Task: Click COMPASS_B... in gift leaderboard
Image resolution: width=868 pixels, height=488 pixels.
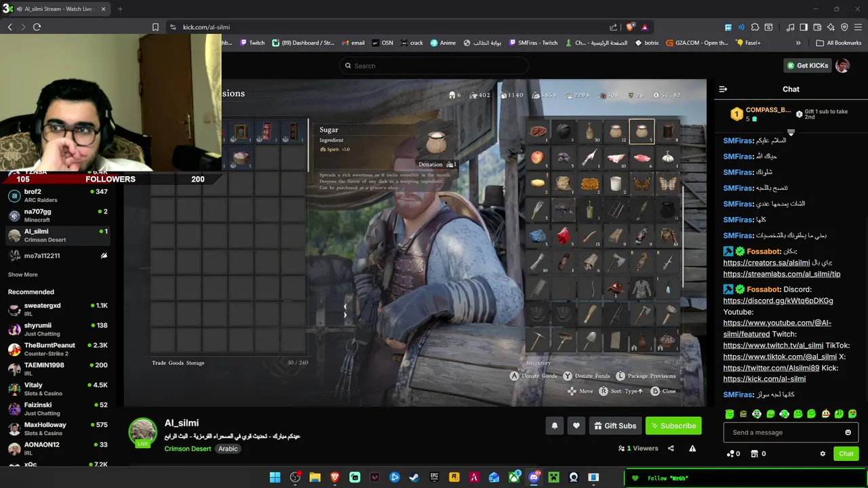Action: (768, 110)
